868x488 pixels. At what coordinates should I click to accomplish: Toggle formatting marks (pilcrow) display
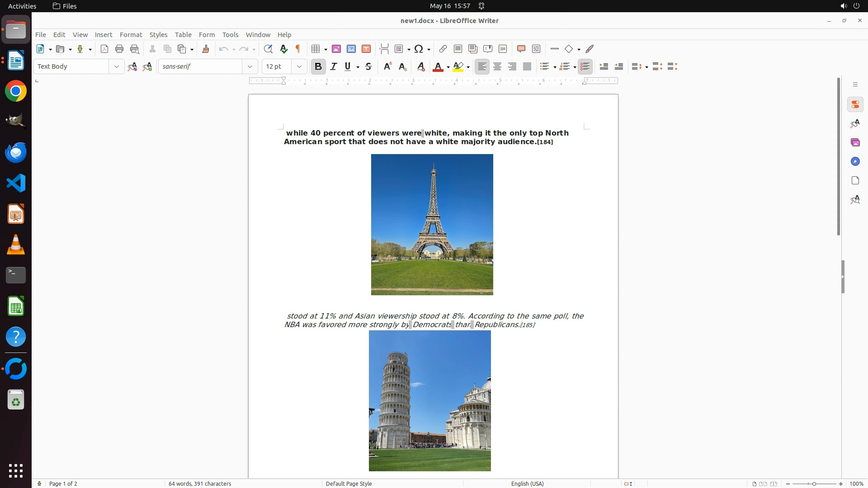[298, 49]
